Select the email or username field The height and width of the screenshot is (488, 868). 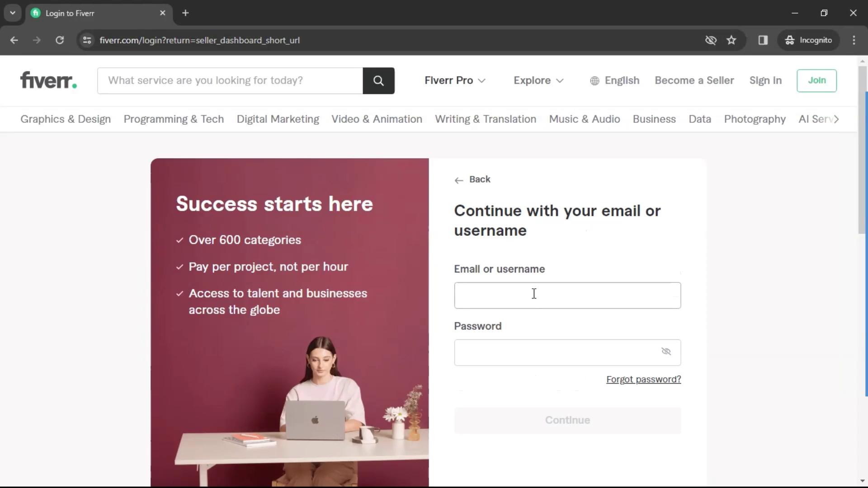click(x=567, y=294)
